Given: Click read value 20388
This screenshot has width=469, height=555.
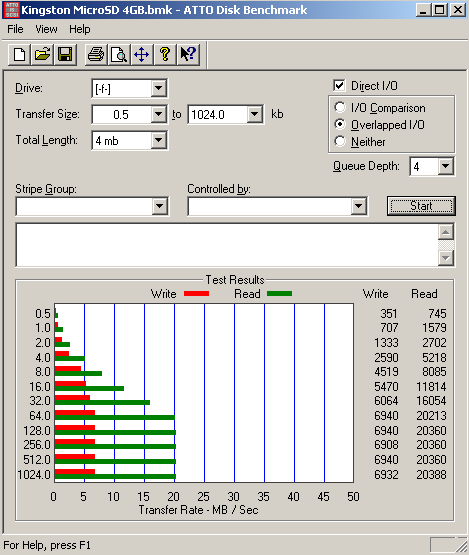Looking at the screenshot, I should point(431,474).
